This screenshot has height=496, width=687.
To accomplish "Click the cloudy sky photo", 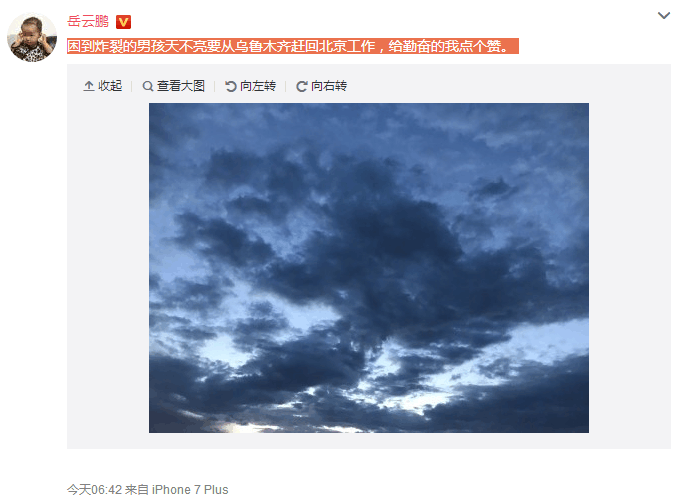I will (368, 268).
